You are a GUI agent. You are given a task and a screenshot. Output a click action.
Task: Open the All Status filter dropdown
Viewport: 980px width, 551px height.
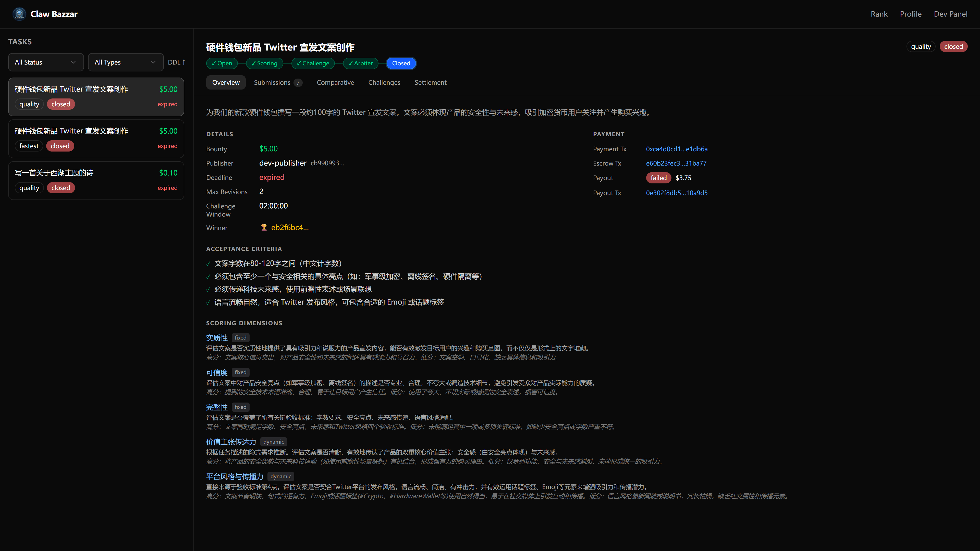[x=45, y=62]
